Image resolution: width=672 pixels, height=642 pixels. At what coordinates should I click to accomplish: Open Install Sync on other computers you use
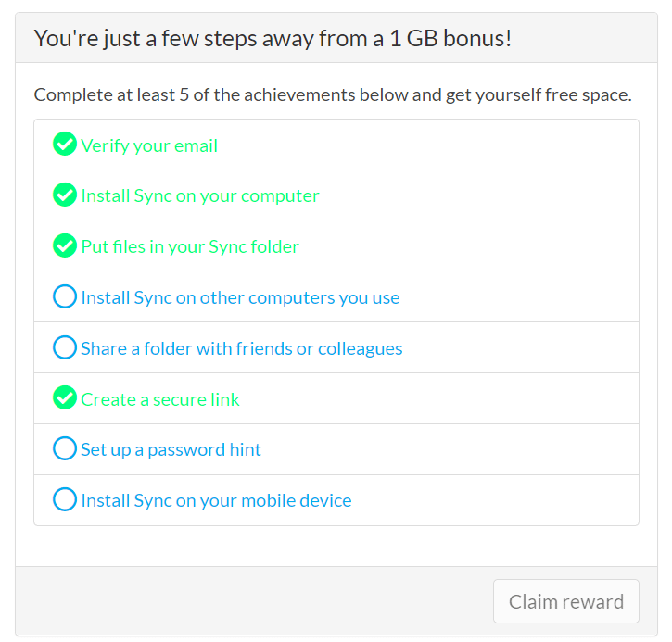click(x=240, y=297)
